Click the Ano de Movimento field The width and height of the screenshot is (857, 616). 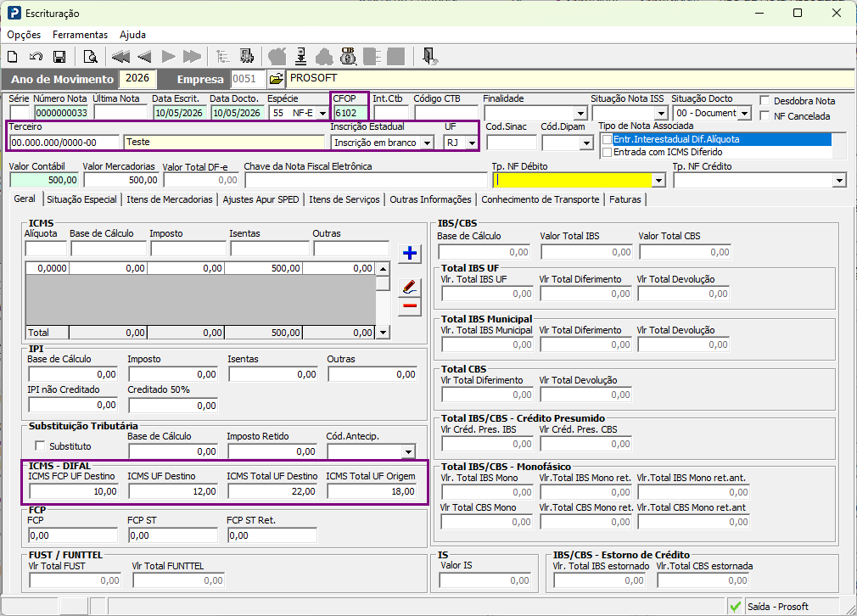137,78
